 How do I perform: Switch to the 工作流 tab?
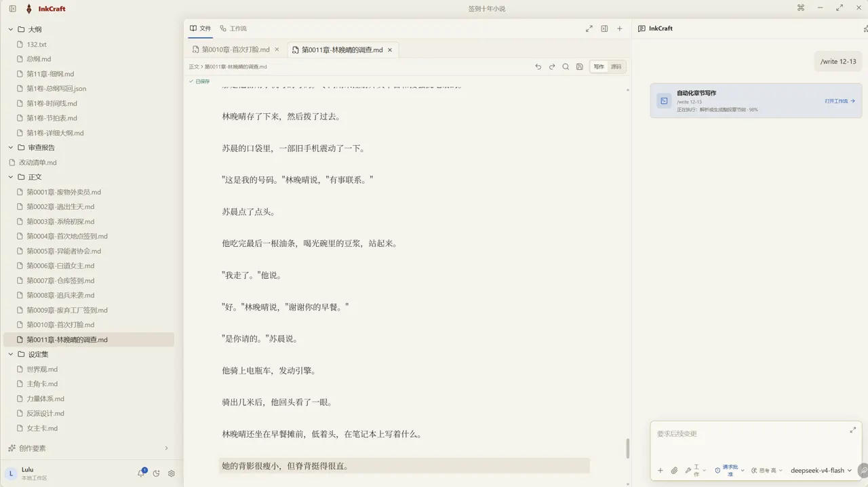[233, 28]
